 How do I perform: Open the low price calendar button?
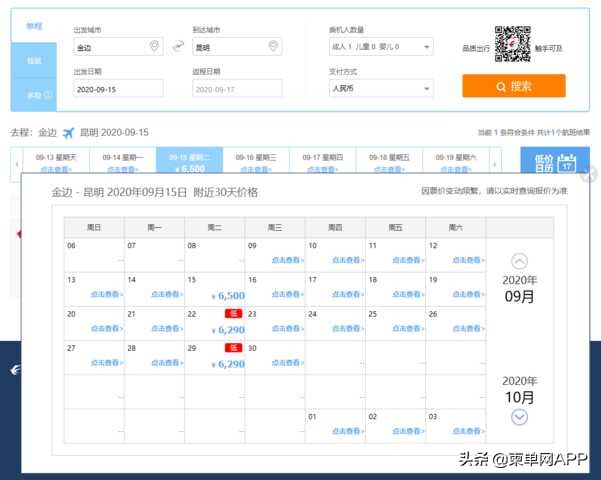tap(555, 161)
